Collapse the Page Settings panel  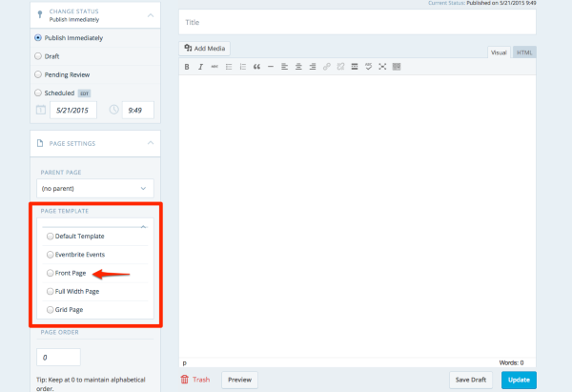151,143
